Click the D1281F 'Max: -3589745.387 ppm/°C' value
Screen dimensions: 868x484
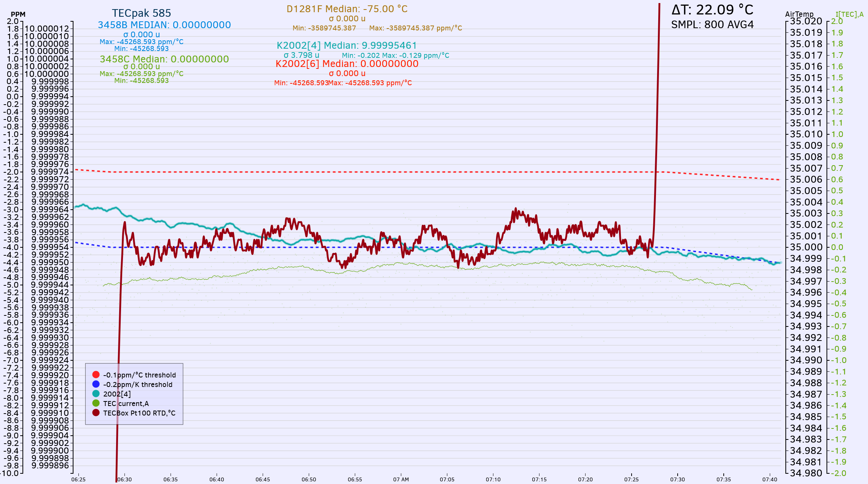(416, 28)
